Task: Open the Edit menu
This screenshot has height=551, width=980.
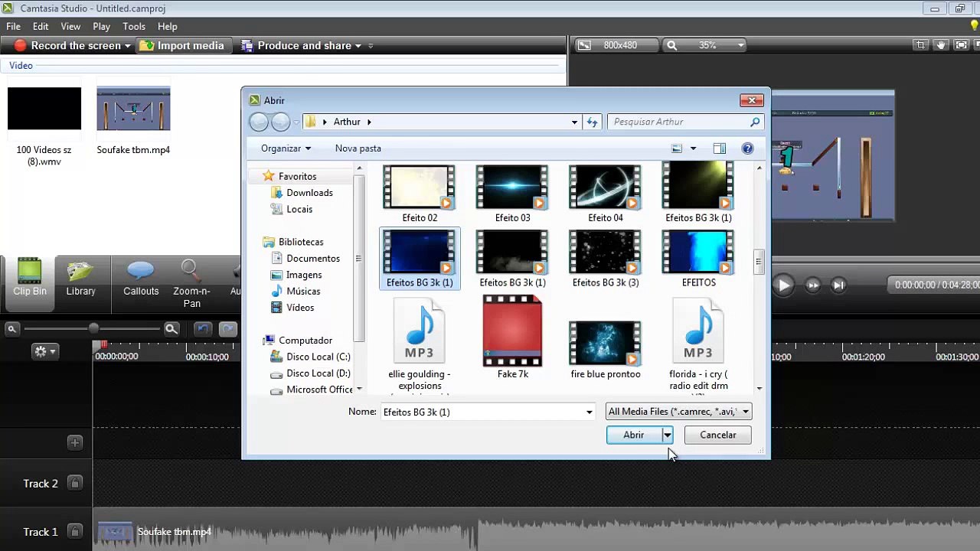Action: coord(41,26)
